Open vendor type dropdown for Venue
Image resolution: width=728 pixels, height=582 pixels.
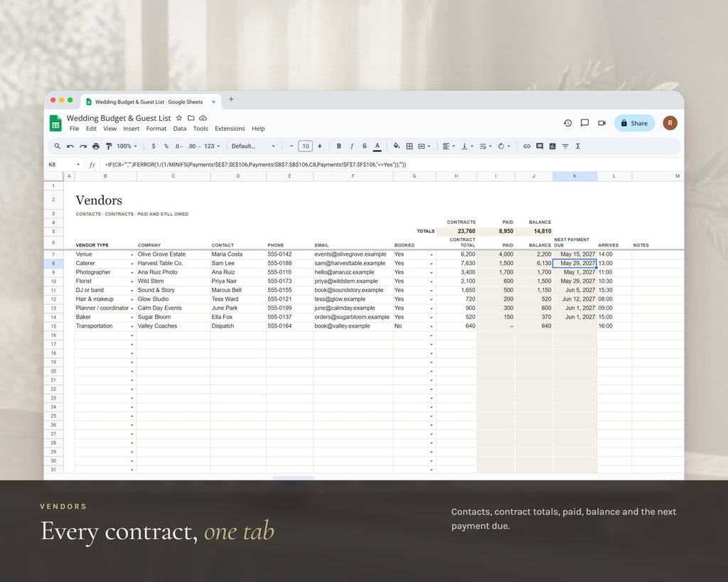click(132, 255)
